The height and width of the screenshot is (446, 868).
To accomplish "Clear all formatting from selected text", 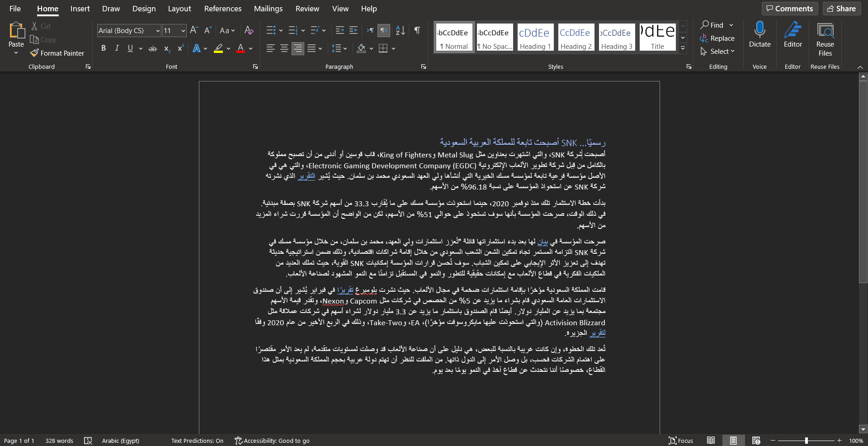I will coord(249,30).
